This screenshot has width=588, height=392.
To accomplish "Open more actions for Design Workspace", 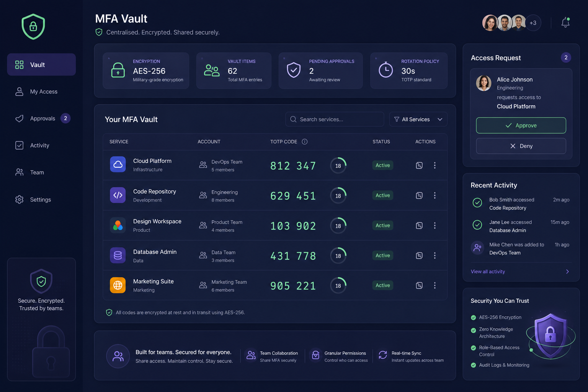I will pyautogui.click(x=434, y=225).
